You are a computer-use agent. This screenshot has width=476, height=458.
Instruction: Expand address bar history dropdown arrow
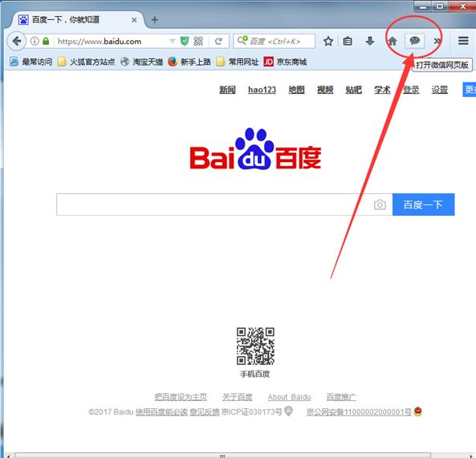tap(173, 41)
